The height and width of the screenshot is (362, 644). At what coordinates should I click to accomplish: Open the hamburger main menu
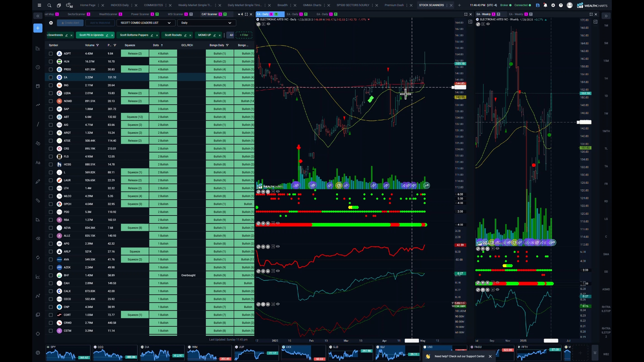[40, 5]
